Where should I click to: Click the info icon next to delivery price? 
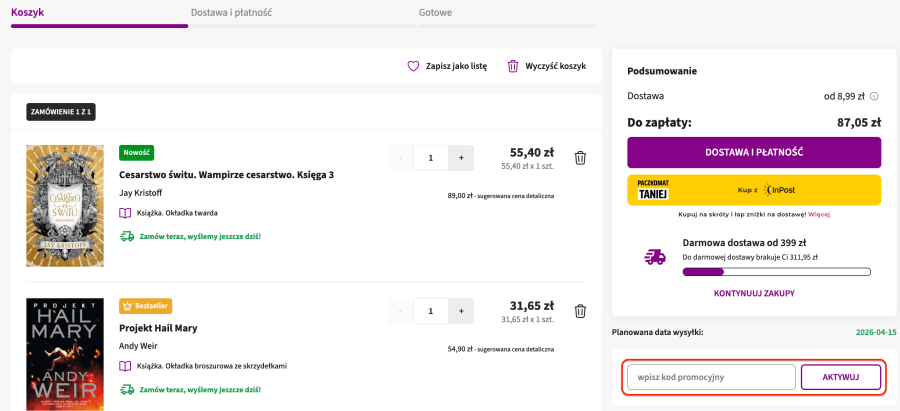(874, 96)
